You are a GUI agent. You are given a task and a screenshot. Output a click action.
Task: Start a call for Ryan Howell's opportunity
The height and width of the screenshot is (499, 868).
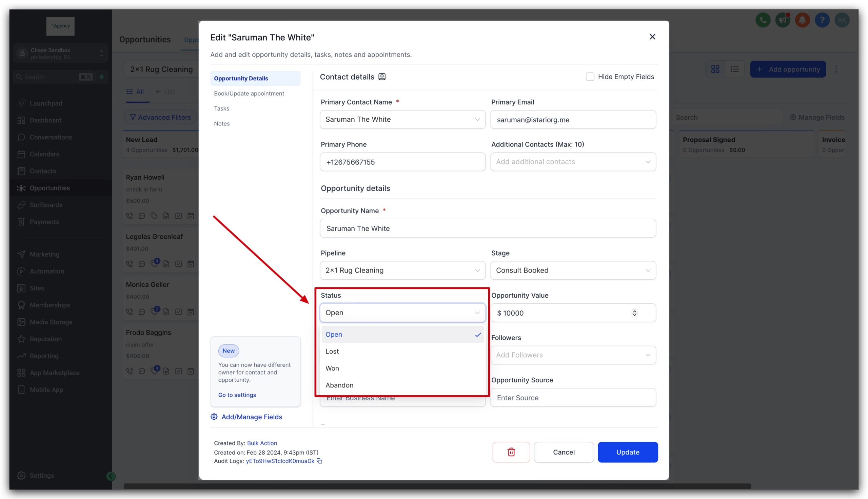130,216
